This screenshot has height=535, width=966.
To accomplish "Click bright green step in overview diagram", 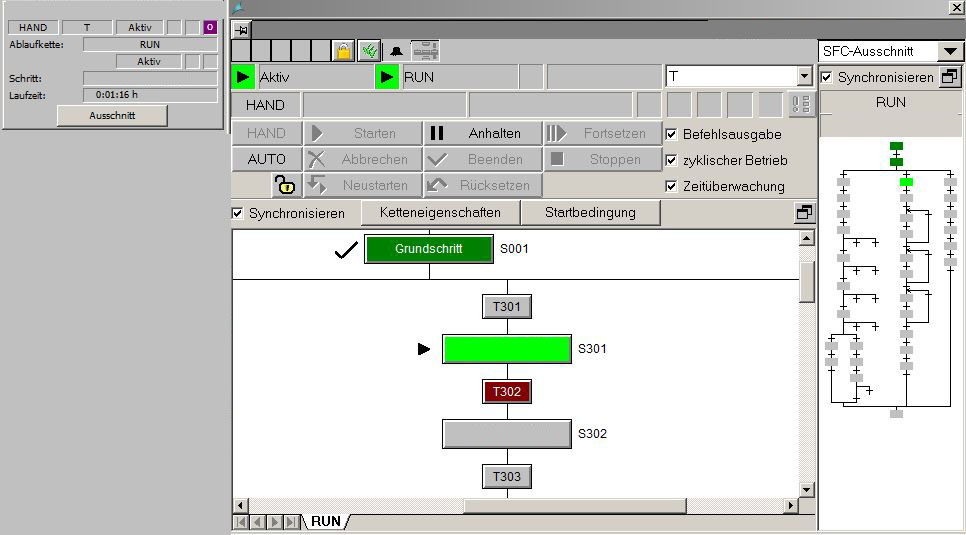I will click(x=906, y=182).
